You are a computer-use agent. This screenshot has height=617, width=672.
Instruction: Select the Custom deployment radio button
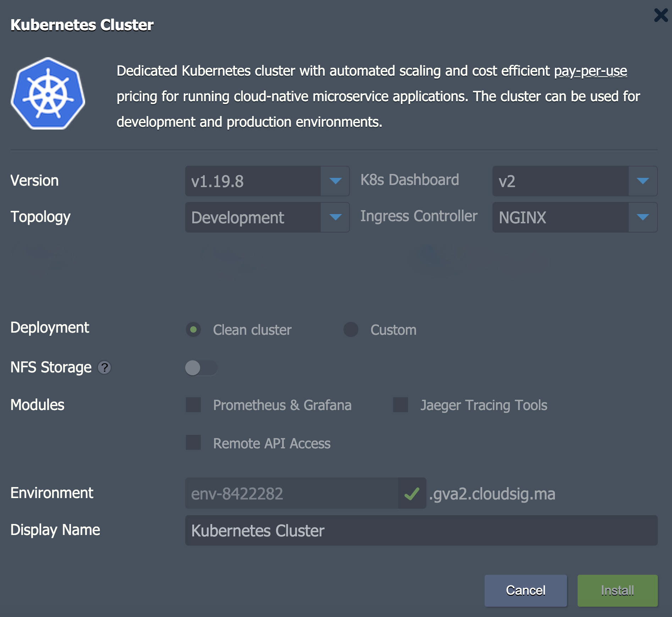click(x=351, y=329)
